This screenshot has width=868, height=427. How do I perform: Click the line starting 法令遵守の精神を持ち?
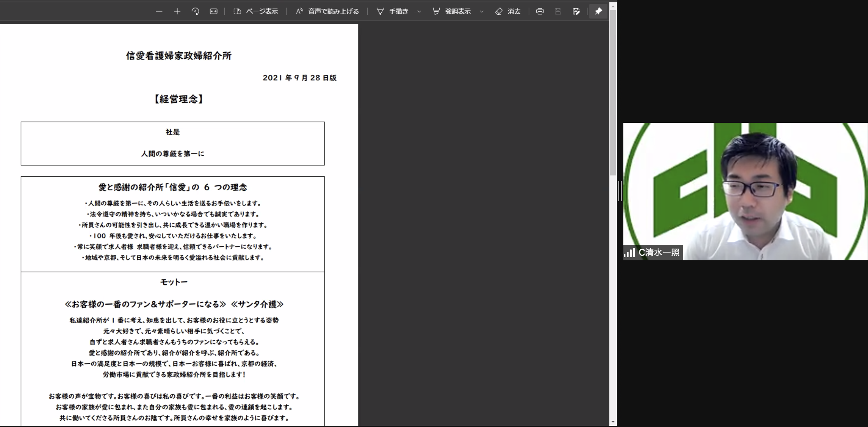tap(173, 214)
